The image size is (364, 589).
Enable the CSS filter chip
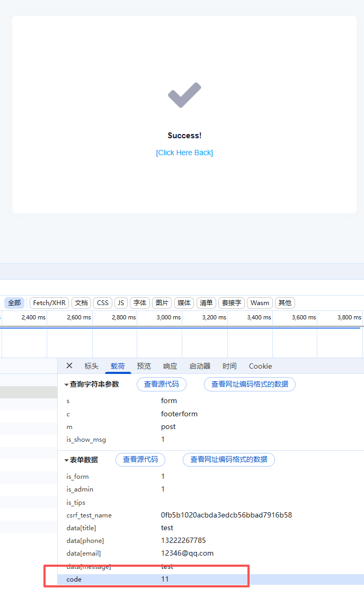pos(103,303)
